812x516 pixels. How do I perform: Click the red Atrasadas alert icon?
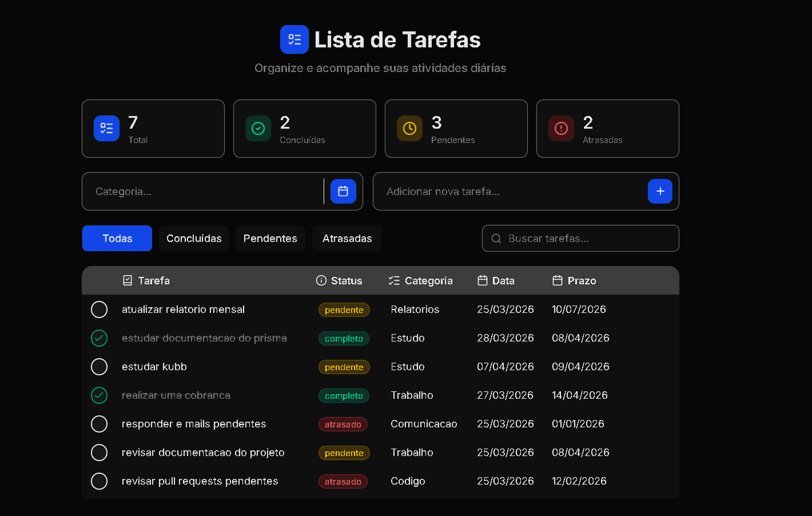pos(561,129)
